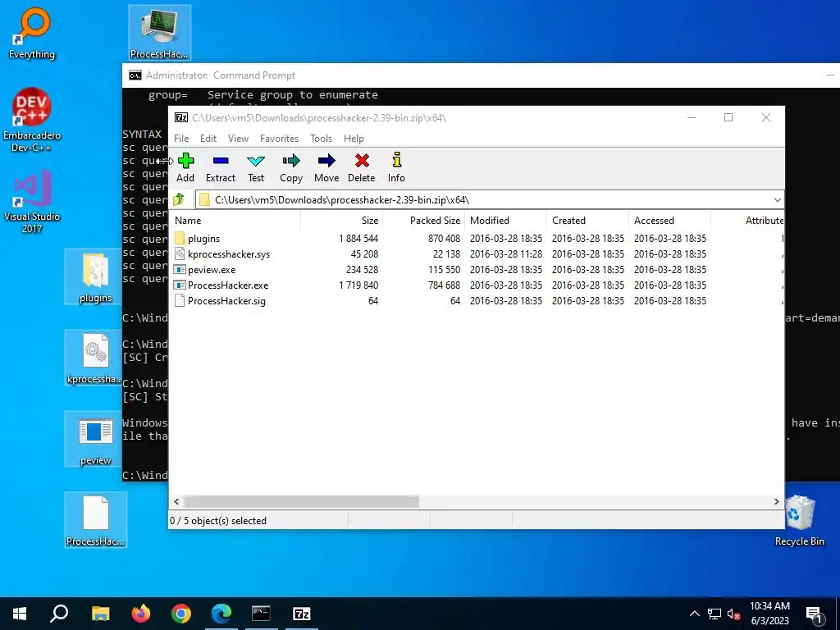Click the '0 / 5 object(s) selected' status
This screenshot has height=630, width=840.
pos(218,521)
